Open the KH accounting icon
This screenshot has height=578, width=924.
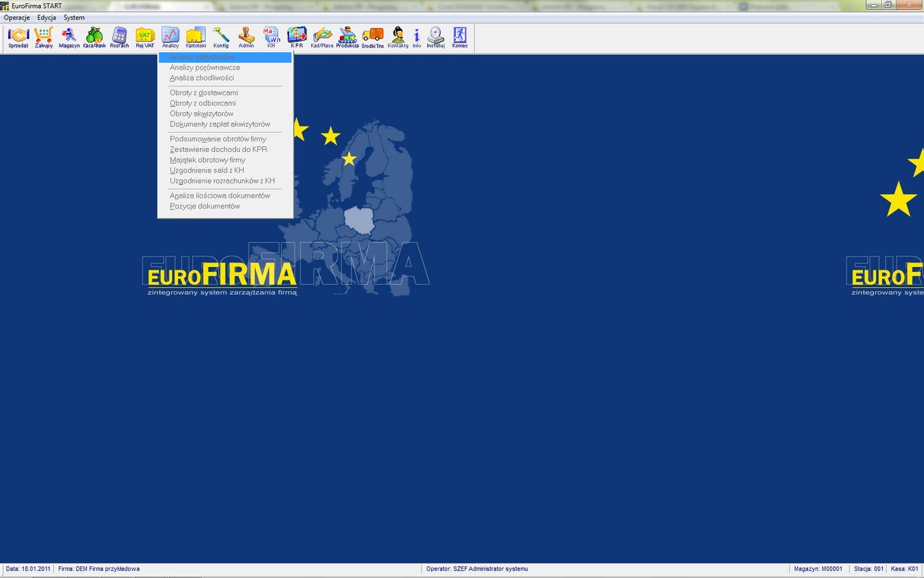271,37
